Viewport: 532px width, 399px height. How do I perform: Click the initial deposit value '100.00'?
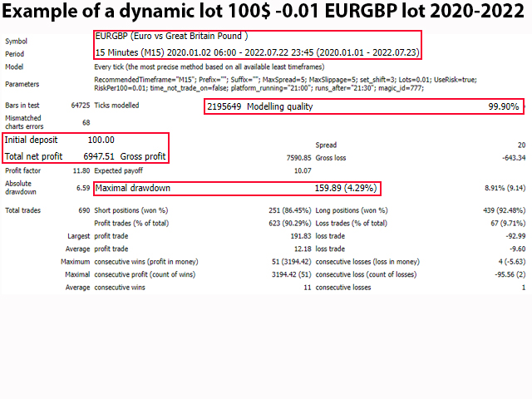pyautogui.click(x=101, y=140)
